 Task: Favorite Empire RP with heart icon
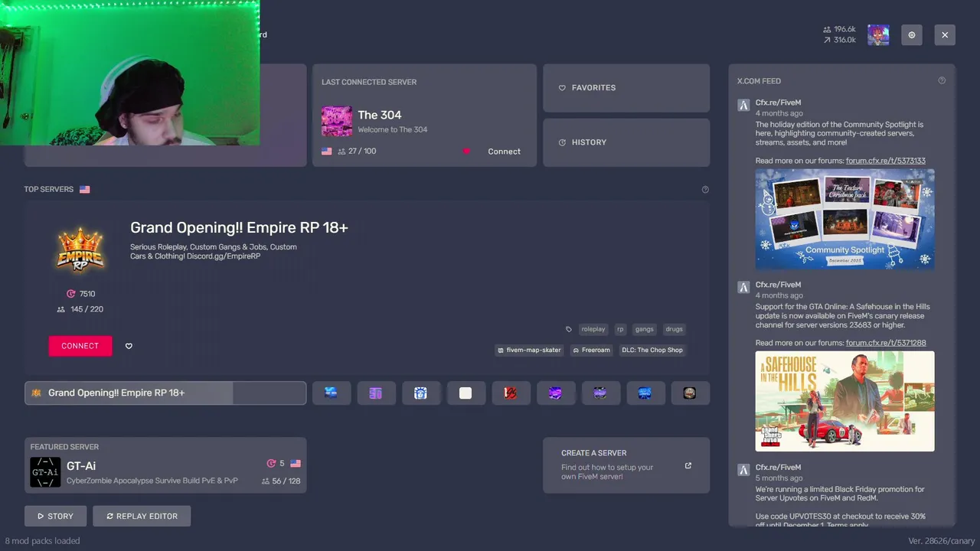click(129, 346)
